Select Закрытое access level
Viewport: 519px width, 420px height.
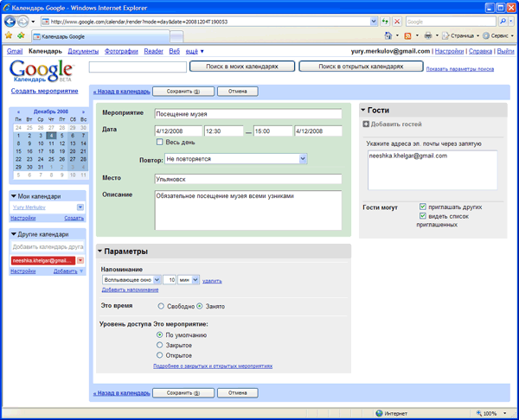(x=159, y=345)
